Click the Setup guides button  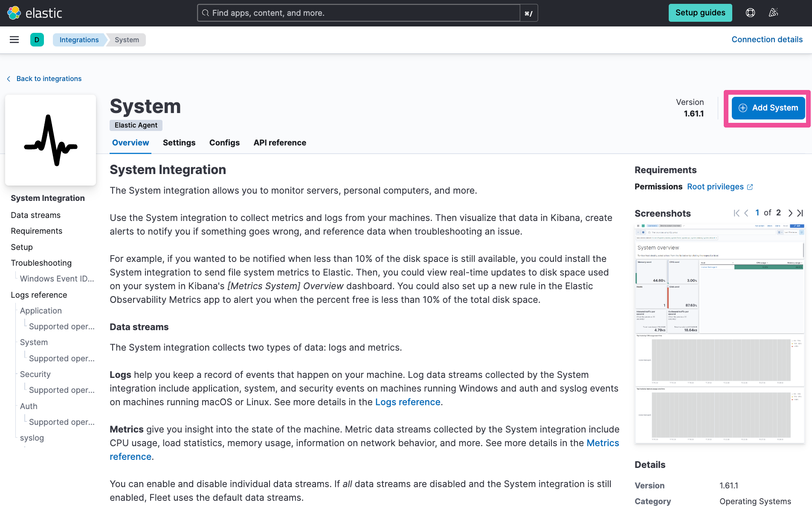(x=700, y=13)
